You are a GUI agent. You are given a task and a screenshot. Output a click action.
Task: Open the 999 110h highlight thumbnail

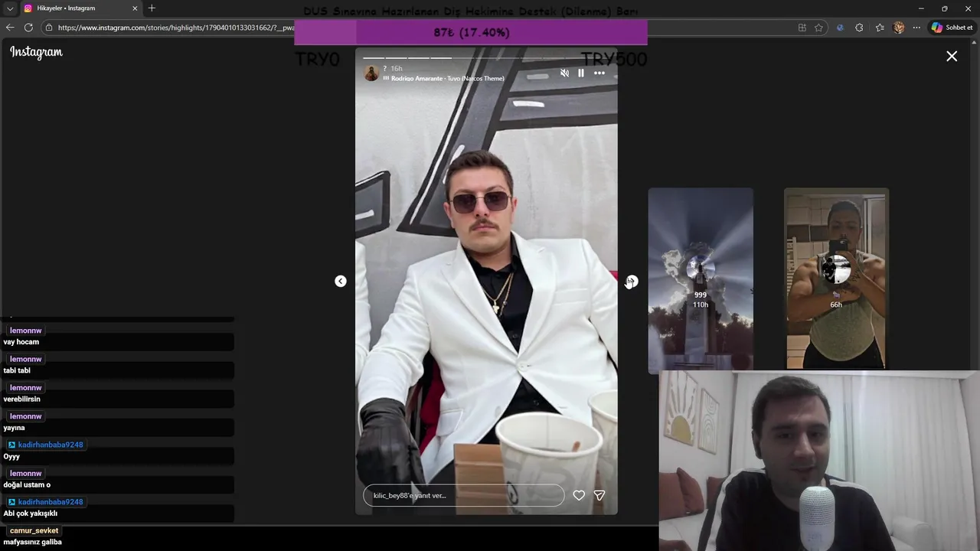[x=701, y=279]
